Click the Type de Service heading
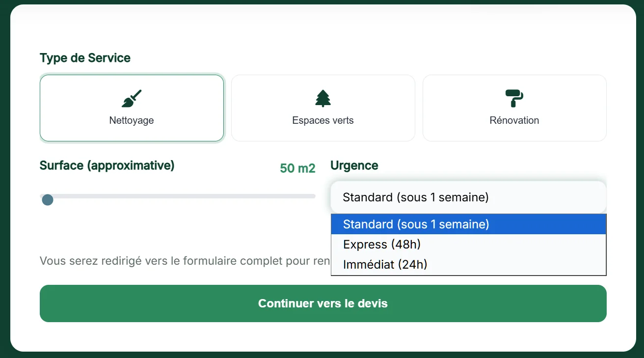Viewport: 644px width, 358px height. coord(85,58)
